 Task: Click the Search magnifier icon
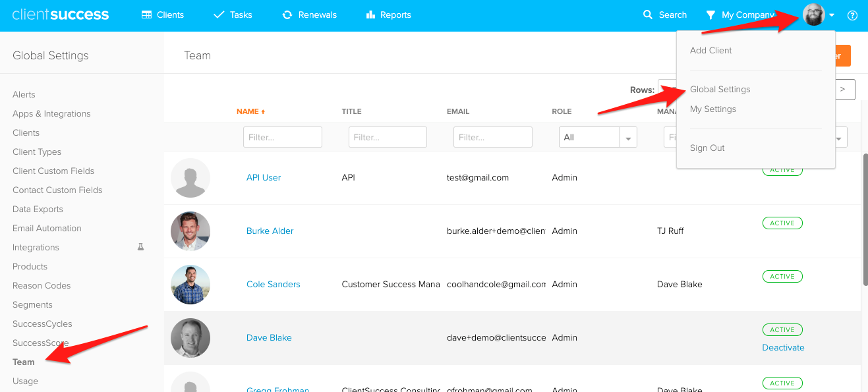click(x=648, y=14)
